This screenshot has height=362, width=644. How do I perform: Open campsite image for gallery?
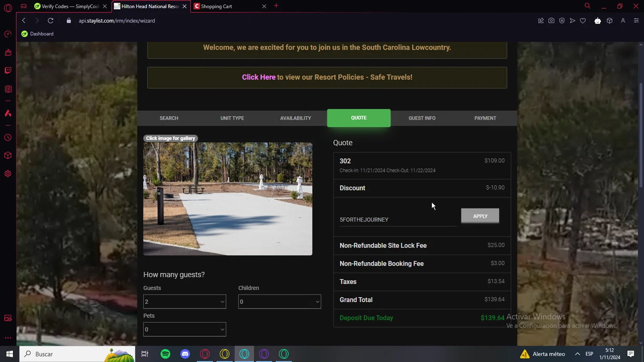[228, 199]
